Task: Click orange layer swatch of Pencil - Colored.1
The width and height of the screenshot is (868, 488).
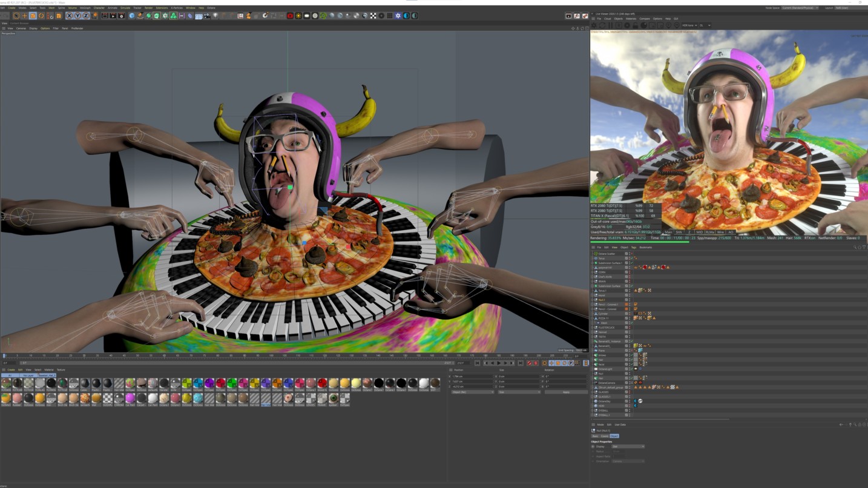Action: pyautogui.click(x=626, y=305)
